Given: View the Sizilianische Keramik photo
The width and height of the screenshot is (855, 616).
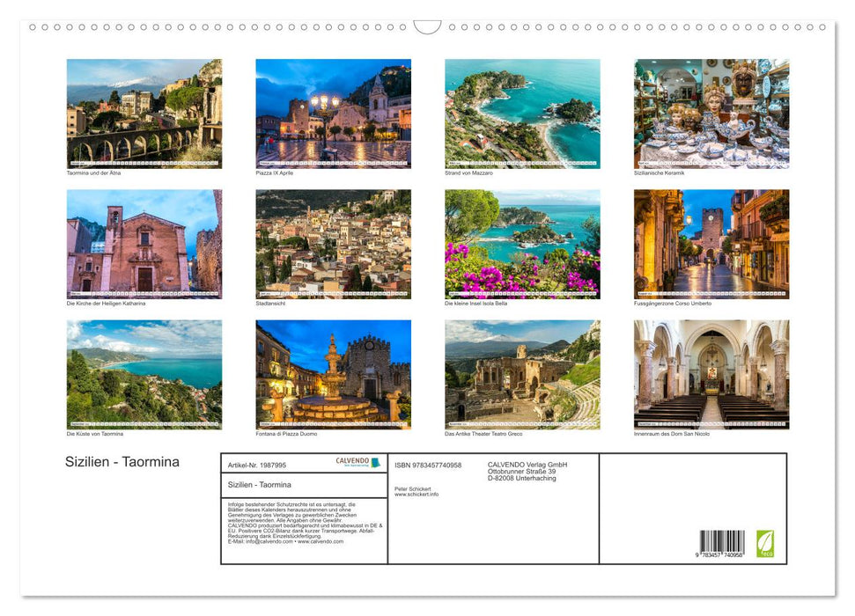Looking at the screenshot, I should (x=711, y=114).
